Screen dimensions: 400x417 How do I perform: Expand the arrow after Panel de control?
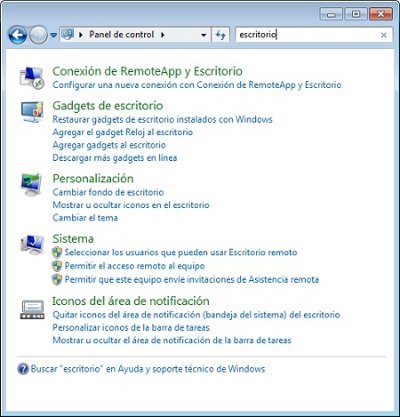click(x=163, y=35)
